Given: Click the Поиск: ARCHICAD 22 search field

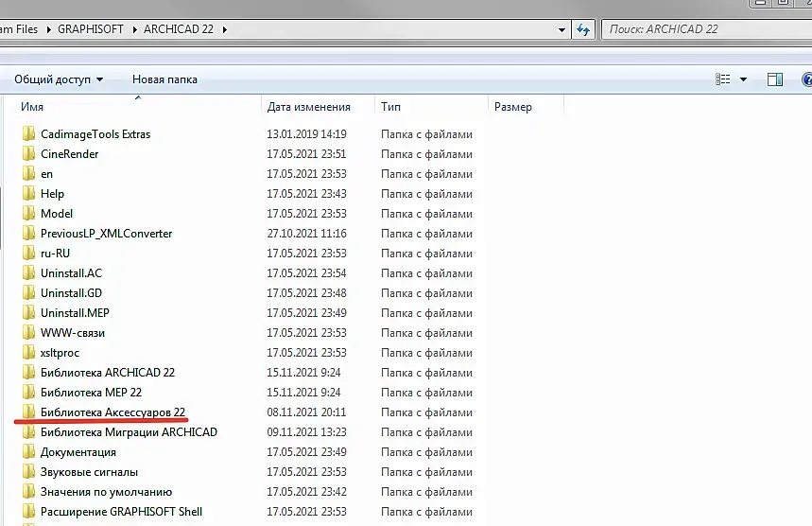Looking at the screenshot, I should coord(707,29).
